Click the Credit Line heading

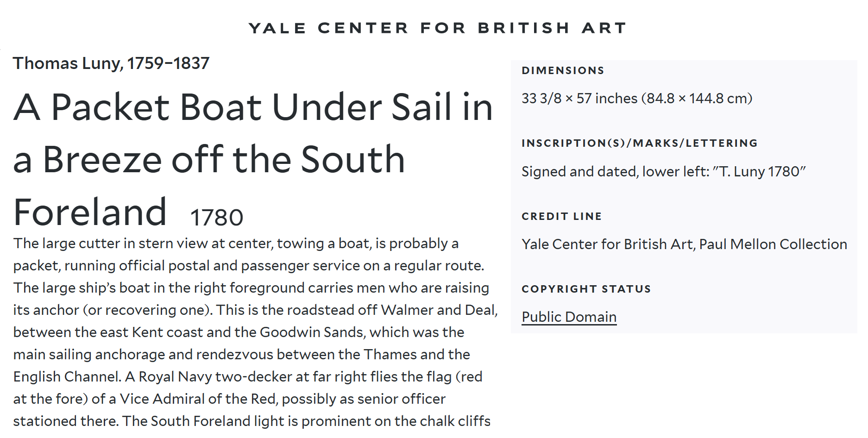point(561,217)
